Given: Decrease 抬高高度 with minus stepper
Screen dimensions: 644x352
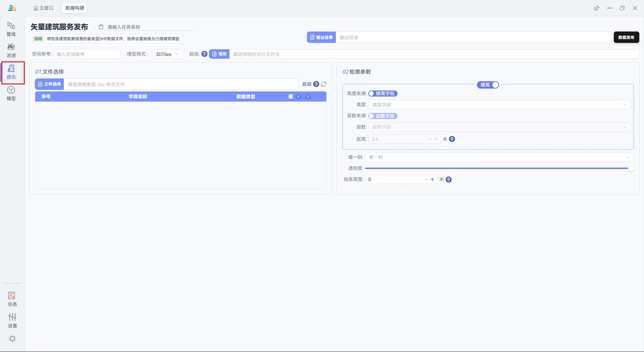Looking at the screenshot, I should 426,179.
